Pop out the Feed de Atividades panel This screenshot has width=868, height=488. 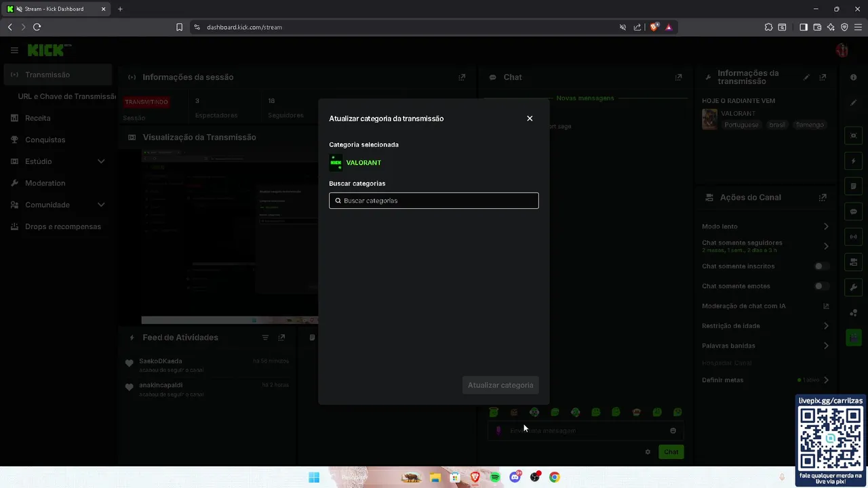click(281, 338)
